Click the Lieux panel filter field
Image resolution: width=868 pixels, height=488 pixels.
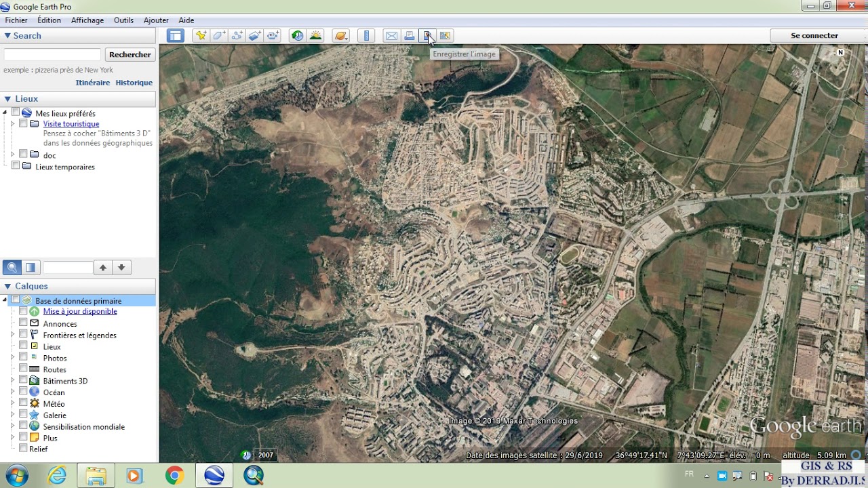[68, 268]
